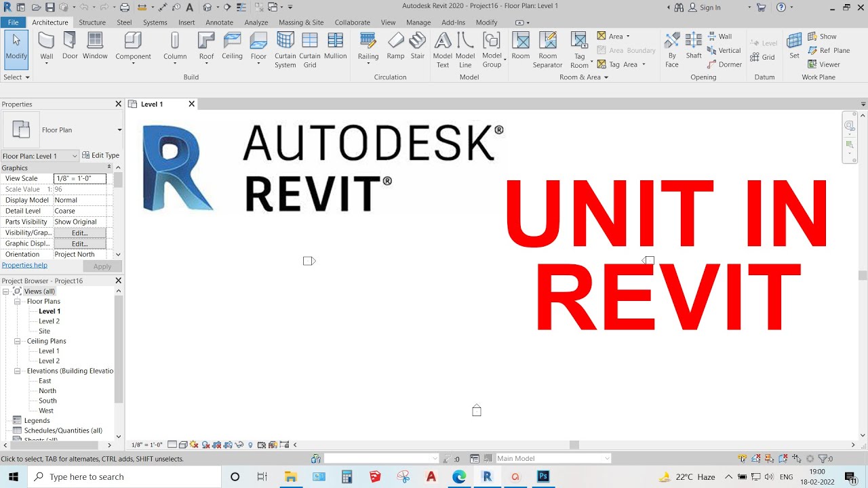Collapse the Floor Plans tree node
868x488 pixels.
18,302
